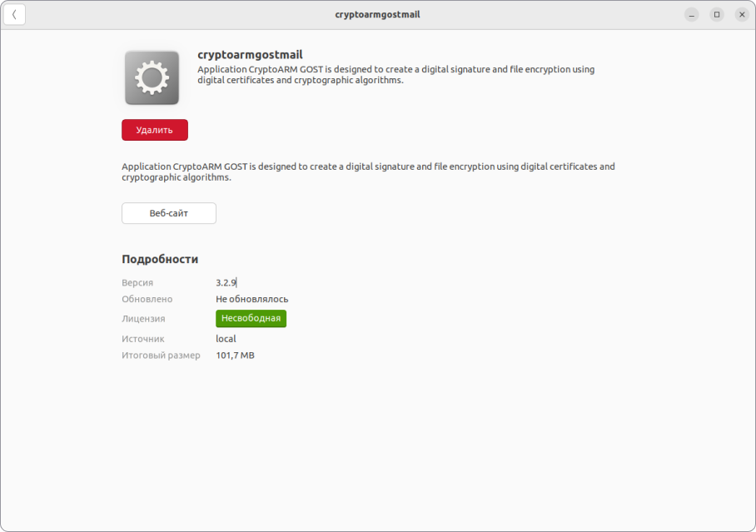The height and width of the screenshot is (532, 756).
Task: Click the Лицензия label
Action: click(143, 319)
